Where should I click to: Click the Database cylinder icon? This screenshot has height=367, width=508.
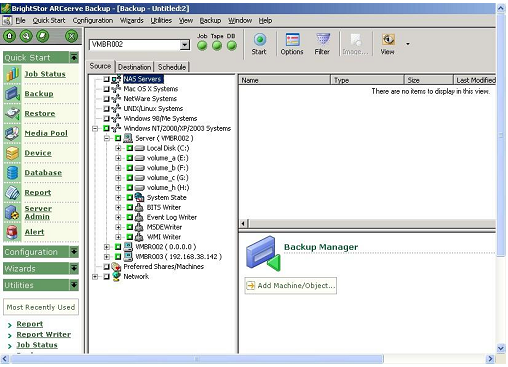(12, 173)
